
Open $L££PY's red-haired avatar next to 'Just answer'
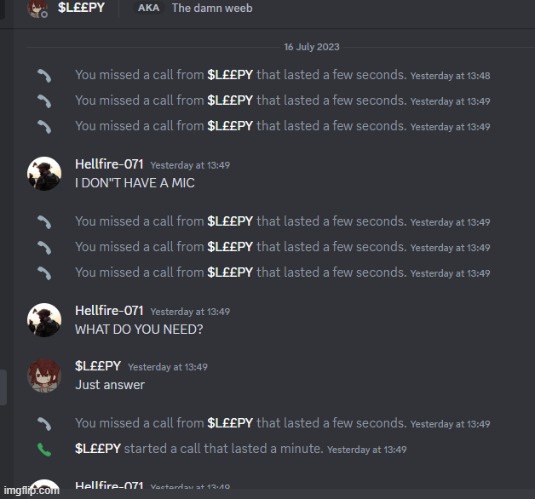coord(44,375)
